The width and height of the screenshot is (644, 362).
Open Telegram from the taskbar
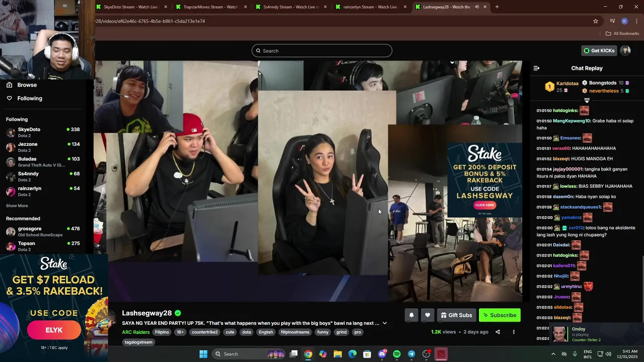pos(412,354)
